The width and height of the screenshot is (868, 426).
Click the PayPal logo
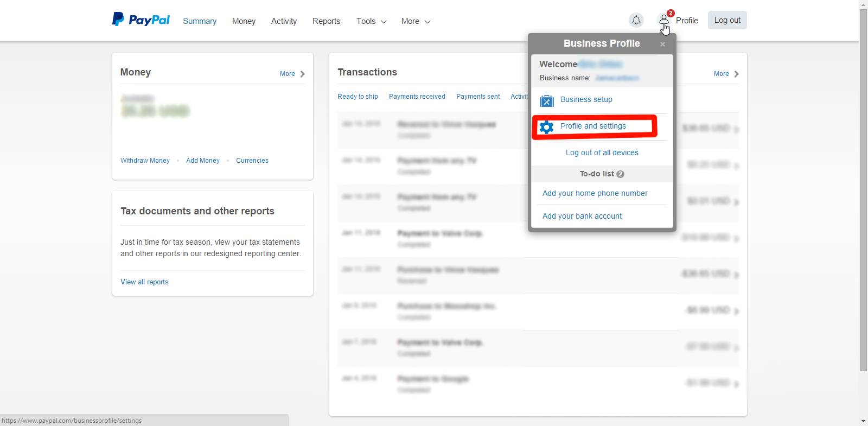tap(141, 20)
